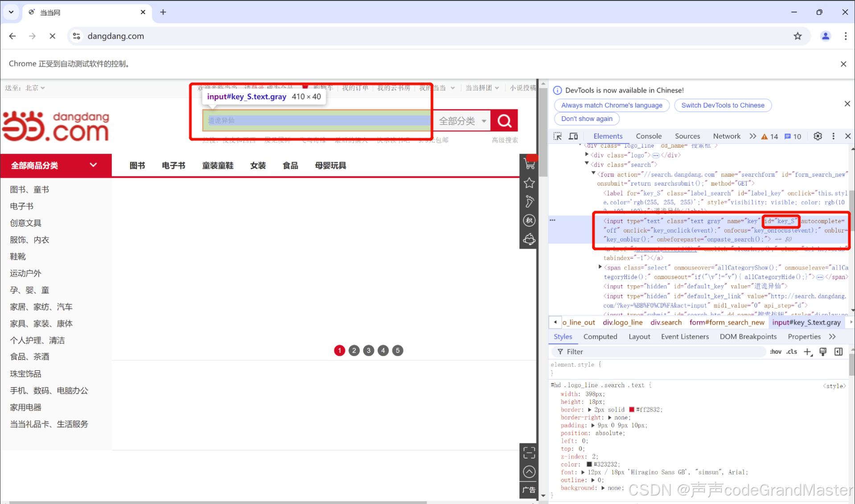Open the Event Listeners tab
Image resolution: width=855 pixels, height=504 pixels.
(x=685, y=337)
